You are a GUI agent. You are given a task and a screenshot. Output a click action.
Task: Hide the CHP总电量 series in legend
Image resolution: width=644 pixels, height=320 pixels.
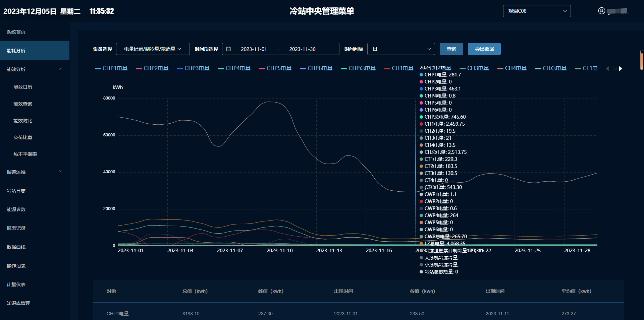point(358,68)
